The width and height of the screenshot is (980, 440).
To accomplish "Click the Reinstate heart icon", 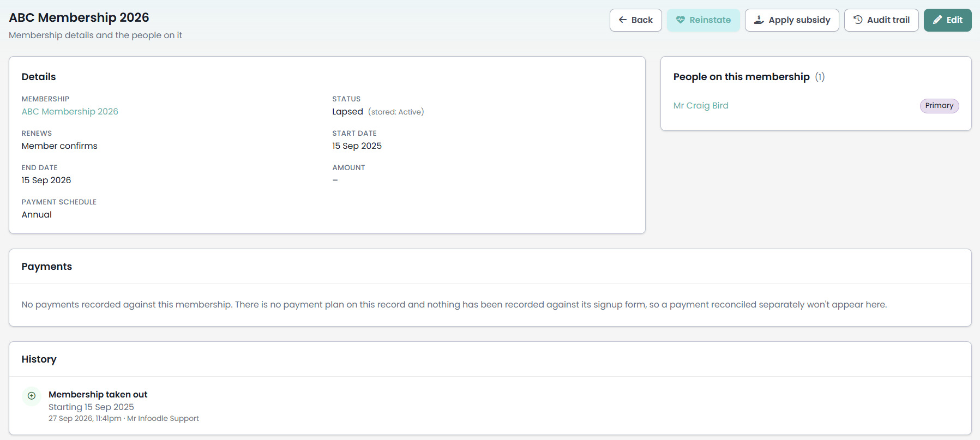I will pos(681,20).
